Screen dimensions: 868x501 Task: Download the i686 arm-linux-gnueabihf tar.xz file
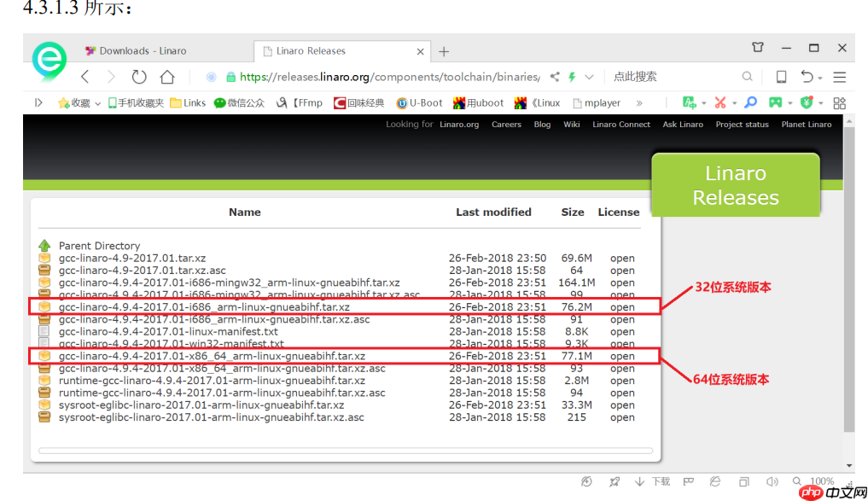pos(204,307)
